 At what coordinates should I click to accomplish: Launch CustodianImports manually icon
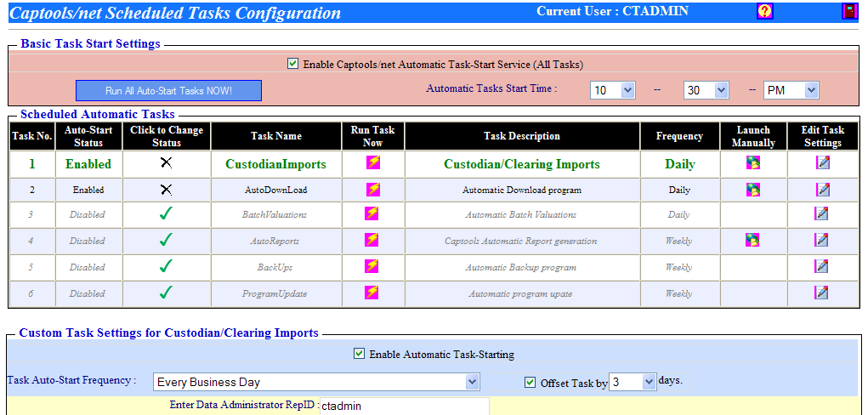pyautogui.click(x=753, y=162)
